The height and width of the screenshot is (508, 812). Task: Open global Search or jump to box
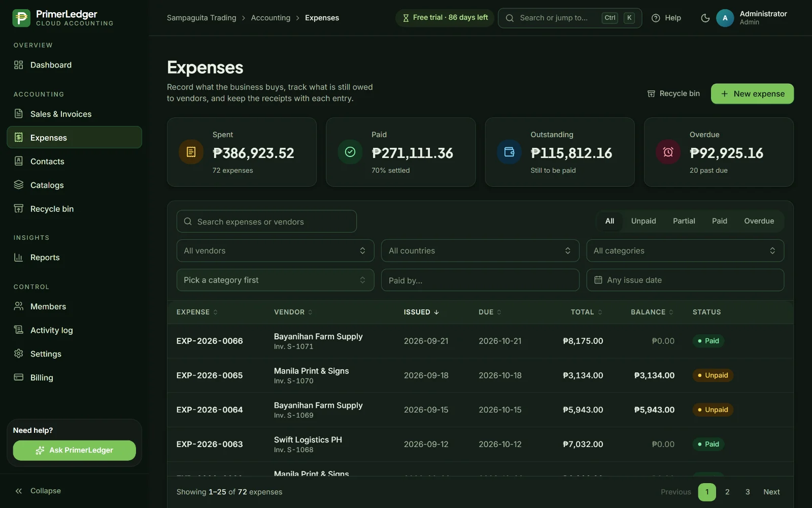[x=570, y=18]
